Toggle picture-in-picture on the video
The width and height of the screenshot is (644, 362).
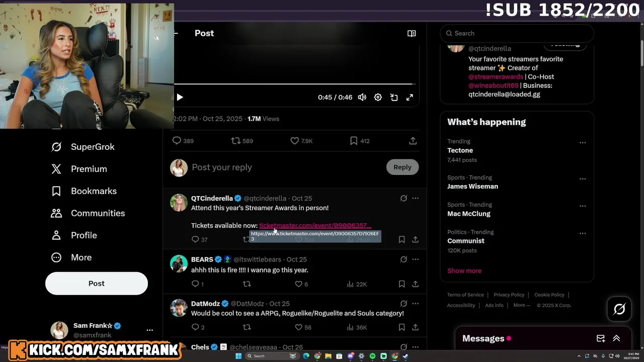[x=394, y=97]
